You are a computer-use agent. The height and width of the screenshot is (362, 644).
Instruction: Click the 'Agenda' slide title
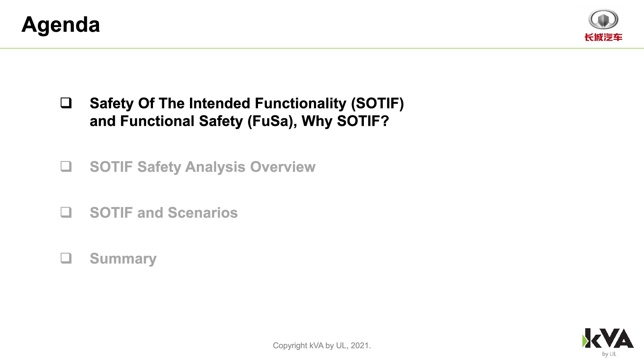(x=61, y=25)
